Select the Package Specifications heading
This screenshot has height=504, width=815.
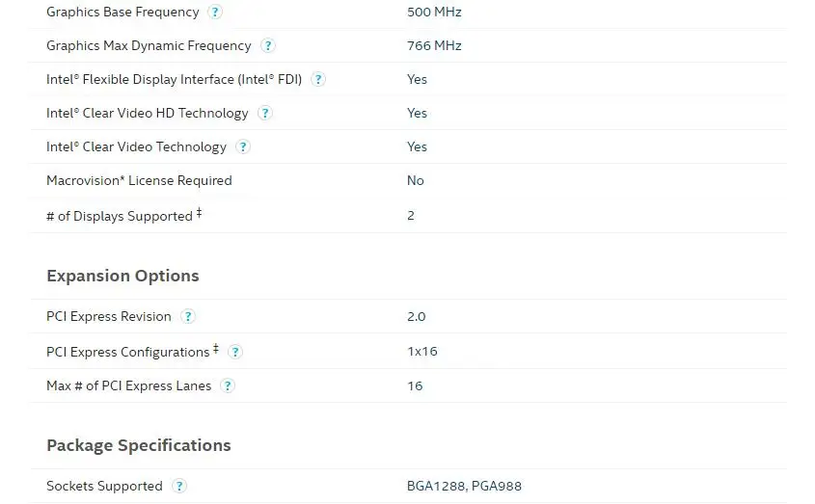coord(138,445)
